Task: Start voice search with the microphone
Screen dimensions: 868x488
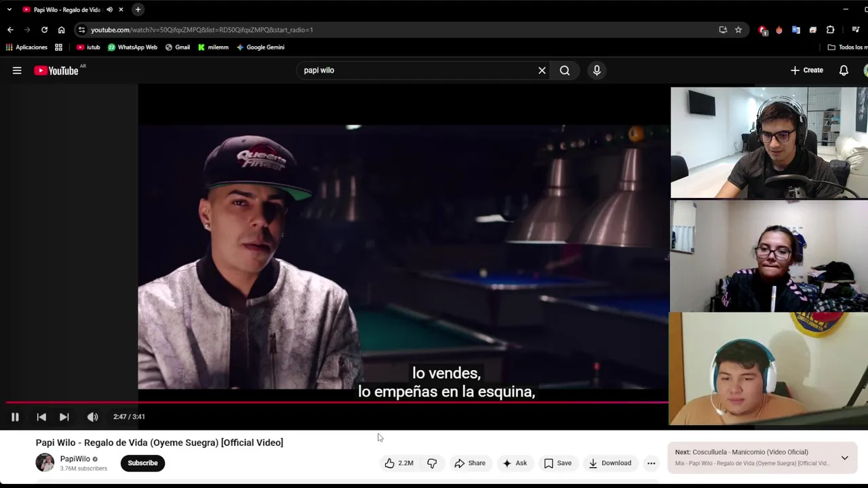Action: [597, 70]
